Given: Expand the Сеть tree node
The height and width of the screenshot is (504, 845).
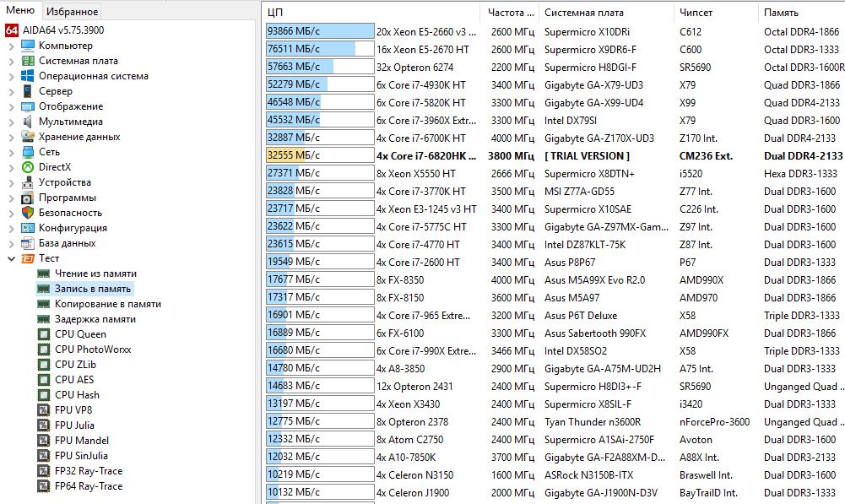Looking at the screenshot, I should (x=11, y=152).
